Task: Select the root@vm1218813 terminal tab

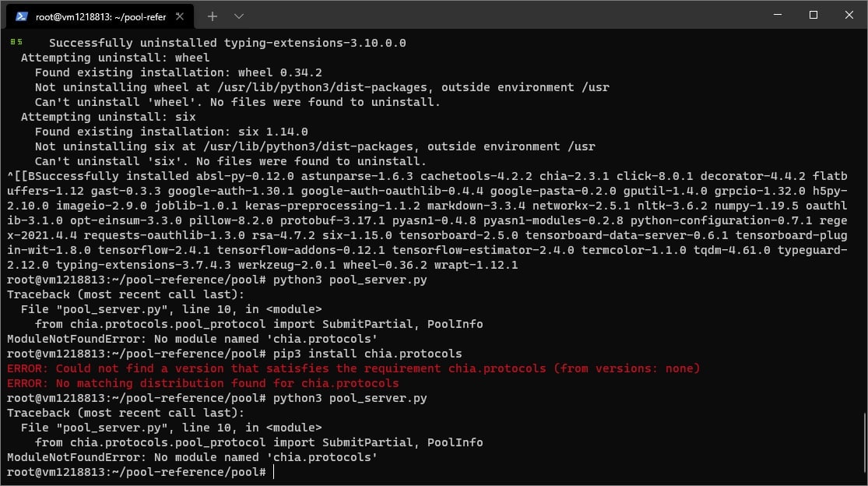Action: [100, 16]
